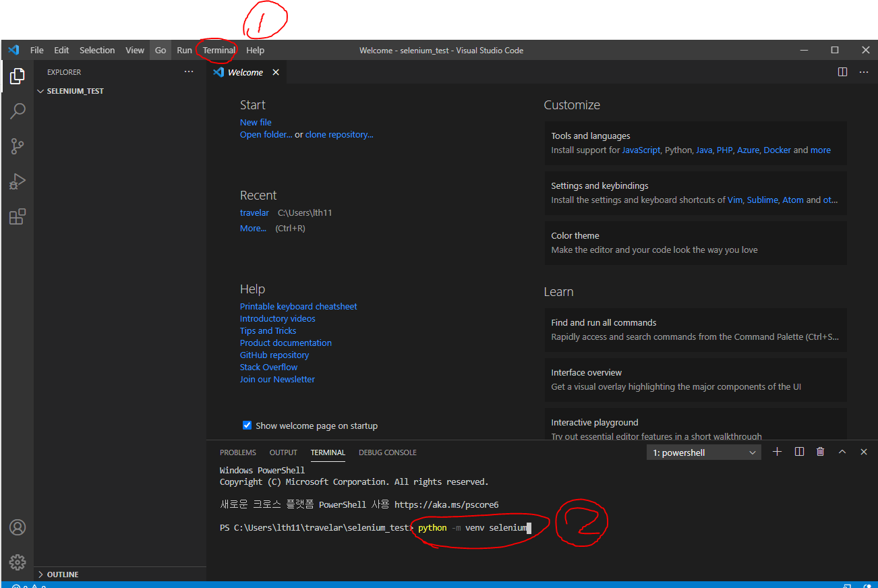Open the Run and Debug view
This screenshot has width=878, height=588.
tap(18, 181)
